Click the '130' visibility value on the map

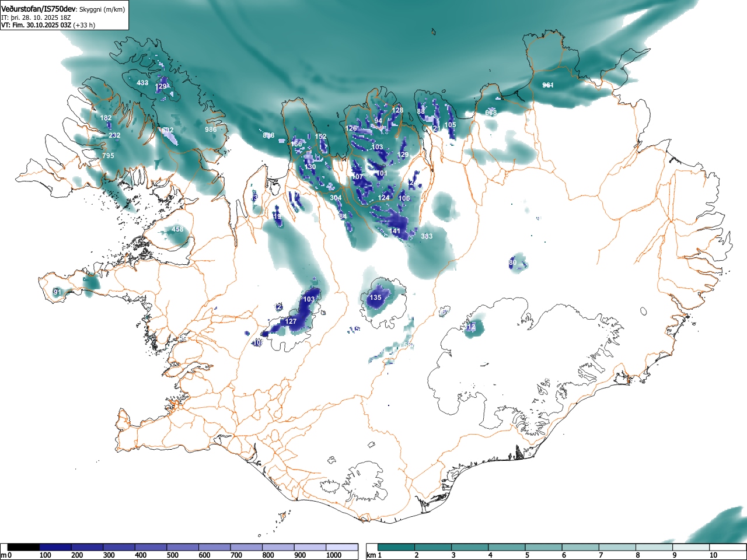point(310,167)
